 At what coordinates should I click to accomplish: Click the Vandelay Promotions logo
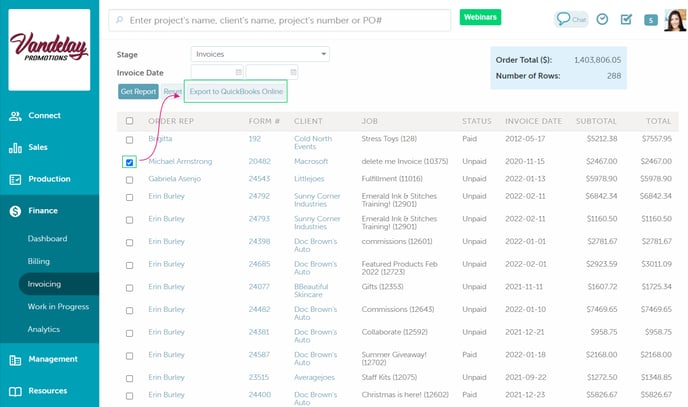click(49, 50)
